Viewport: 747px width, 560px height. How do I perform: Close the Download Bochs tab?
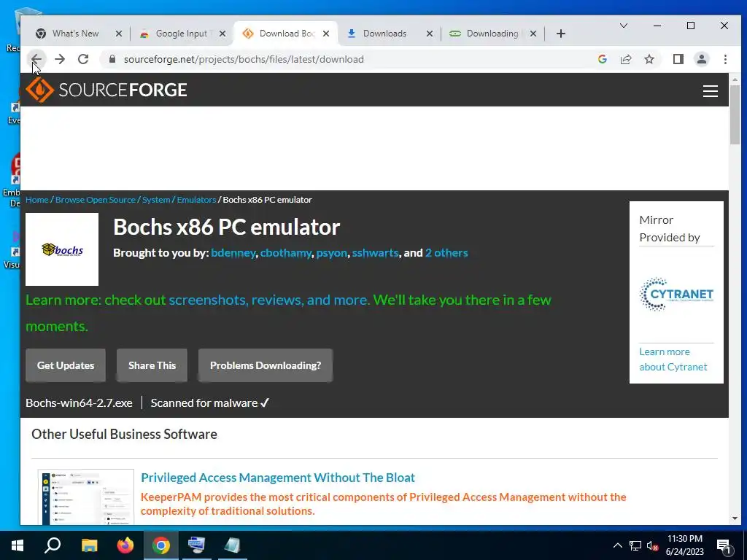326,34
